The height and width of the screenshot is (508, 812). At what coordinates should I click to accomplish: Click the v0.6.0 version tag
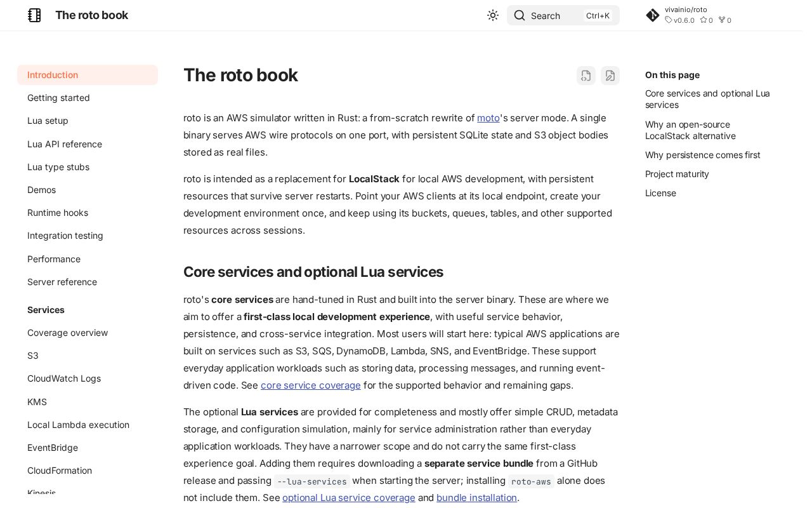(x=680, y=20)
